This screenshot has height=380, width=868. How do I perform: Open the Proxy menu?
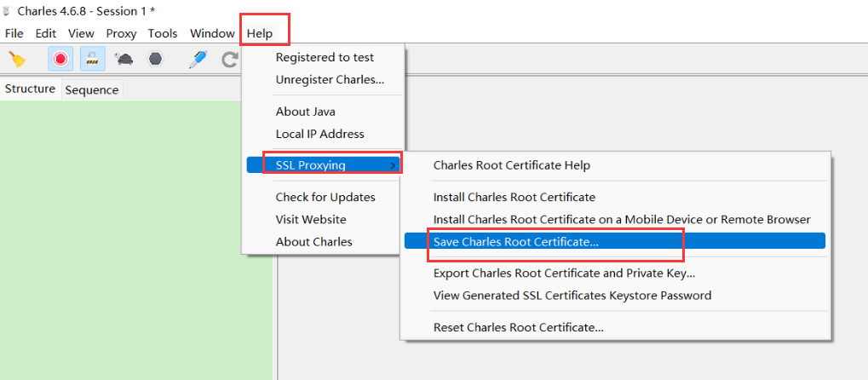[121, 33]
